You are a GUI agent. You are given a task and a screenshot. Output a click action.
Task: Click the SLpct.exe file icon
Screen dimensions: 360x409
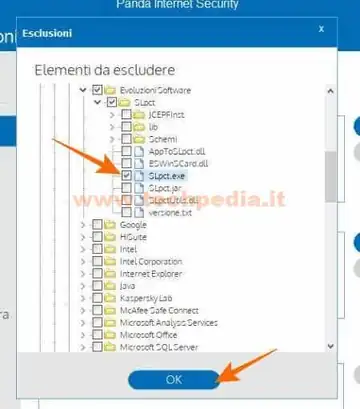139,176
